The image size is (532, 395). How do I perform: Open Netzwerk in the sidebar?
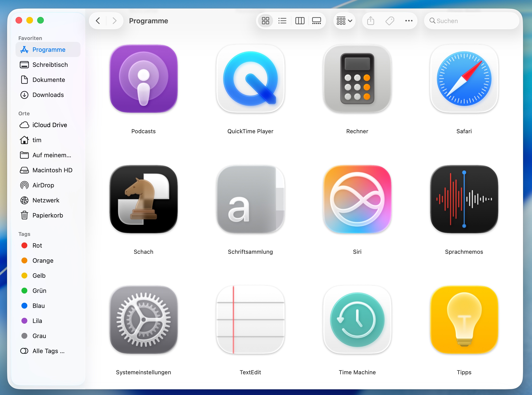pos(48,200)
